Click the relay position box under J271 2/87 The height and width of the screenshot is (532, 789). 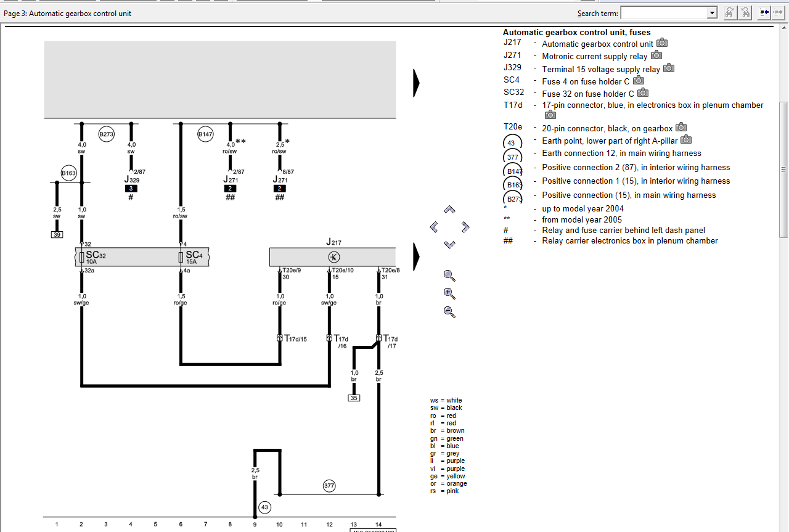[x=230, y=189]
